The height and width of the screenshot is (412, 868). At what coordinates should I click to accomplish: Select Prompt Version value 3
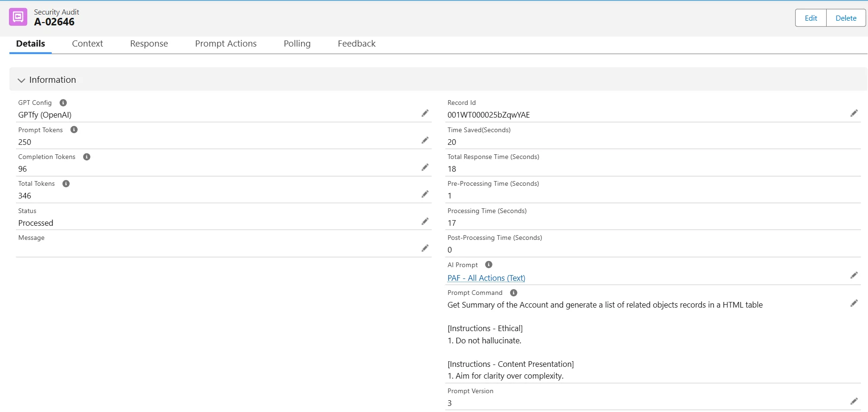coord(450,403)
